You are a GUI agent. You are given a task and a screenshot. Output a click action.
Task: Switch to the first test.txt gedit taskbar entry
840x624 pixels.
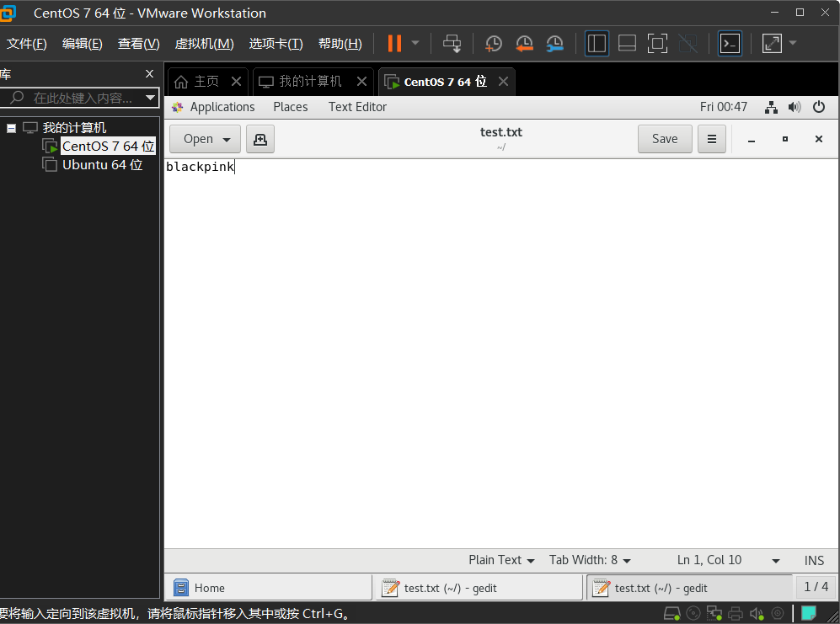(479, 588)
